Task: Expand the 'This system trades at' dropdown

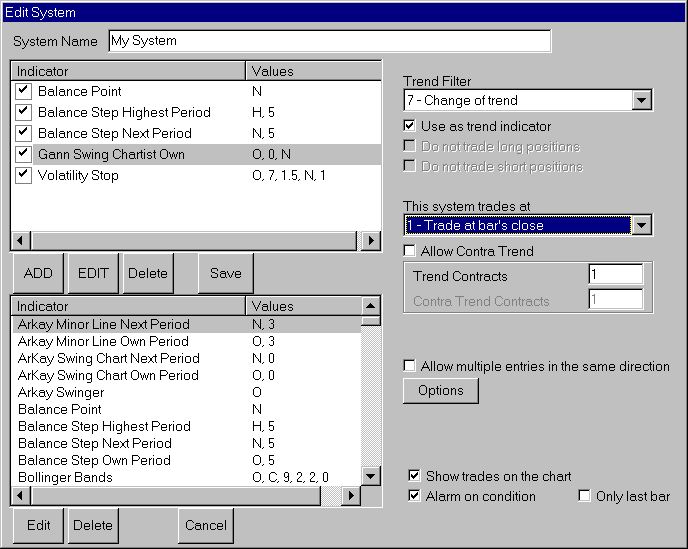Action: click(642, 225)
